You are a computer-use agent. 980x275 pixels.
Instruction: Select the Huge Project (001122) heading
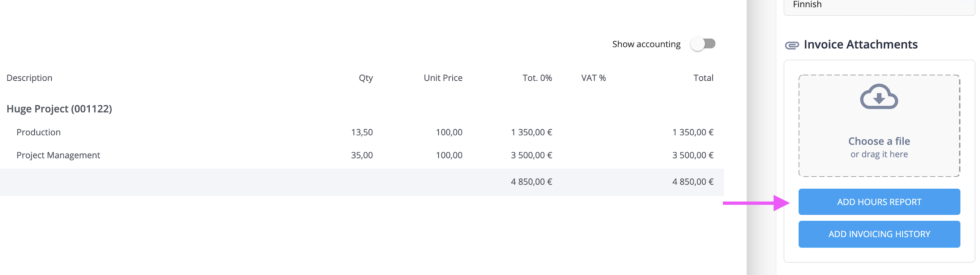pos(59,109)
